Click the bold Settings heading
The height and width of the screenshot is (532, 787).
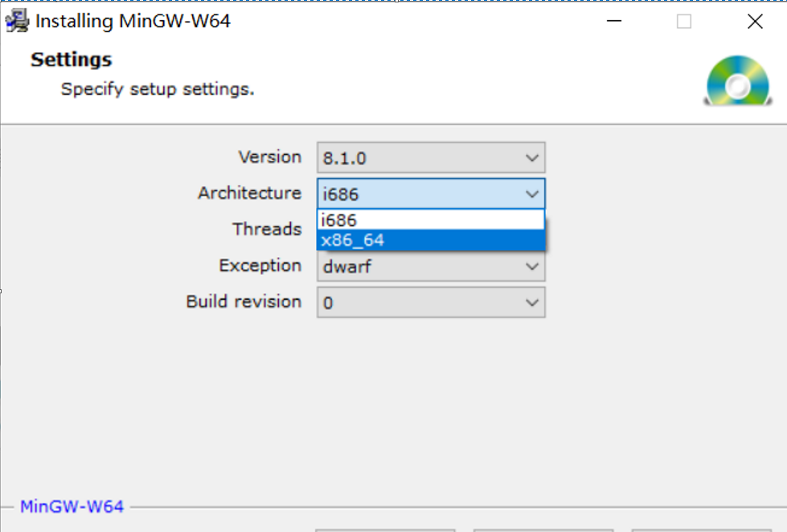click(71, 59)
